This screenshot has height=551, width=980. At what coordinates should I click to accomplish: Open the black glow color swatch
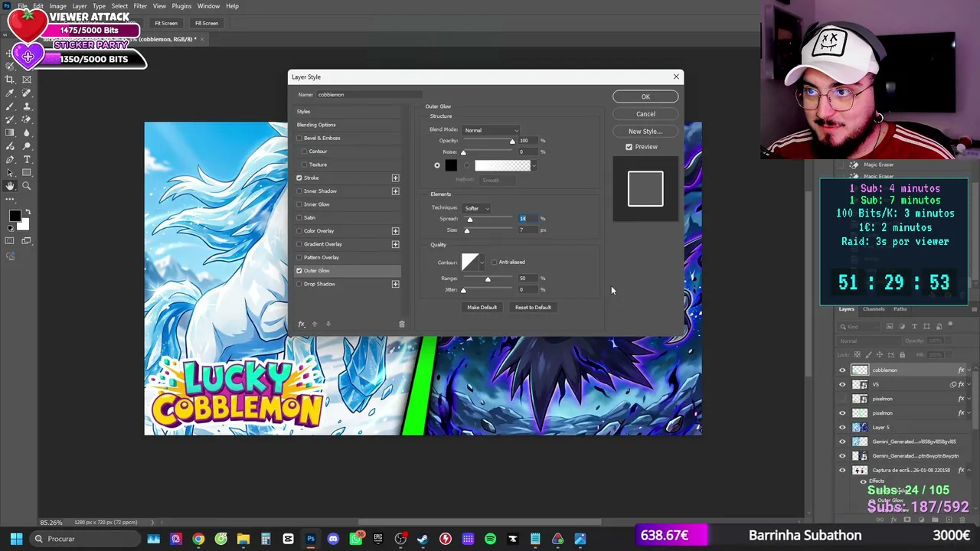click(x=450, y=166)
